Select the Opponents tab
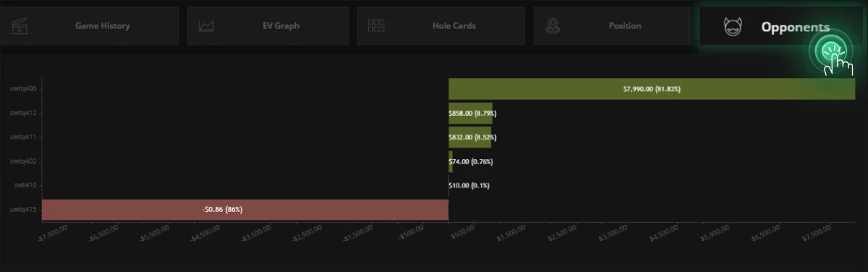The image size is (868, 272). point(780,27)
